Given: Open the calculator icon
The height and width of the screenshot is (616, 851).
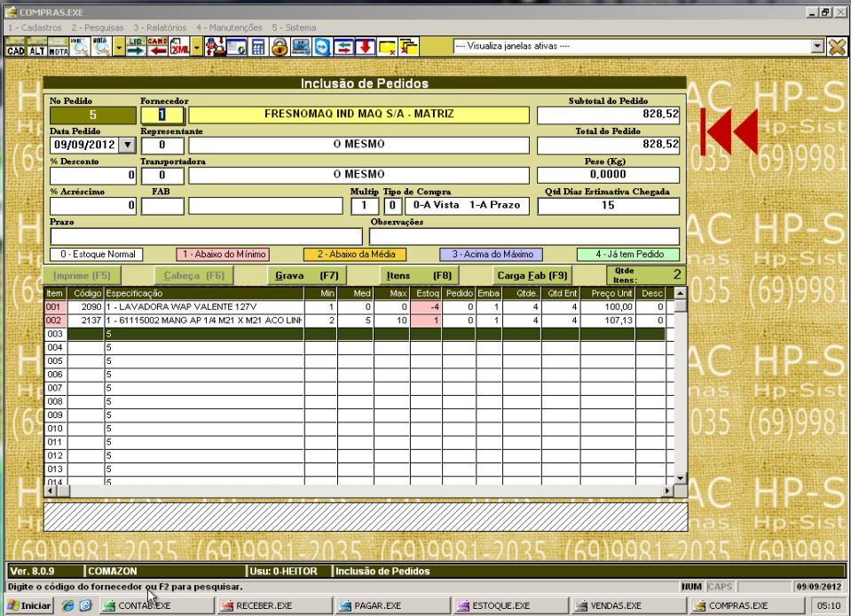Looking at the screenshot, I should coord(258,47).
